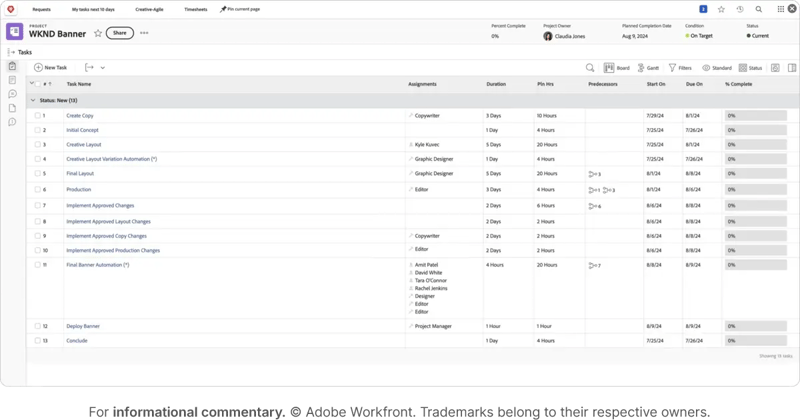Click percent complete bar for Conclude
This screenshot has height=420, width=800.
point(756,340)
